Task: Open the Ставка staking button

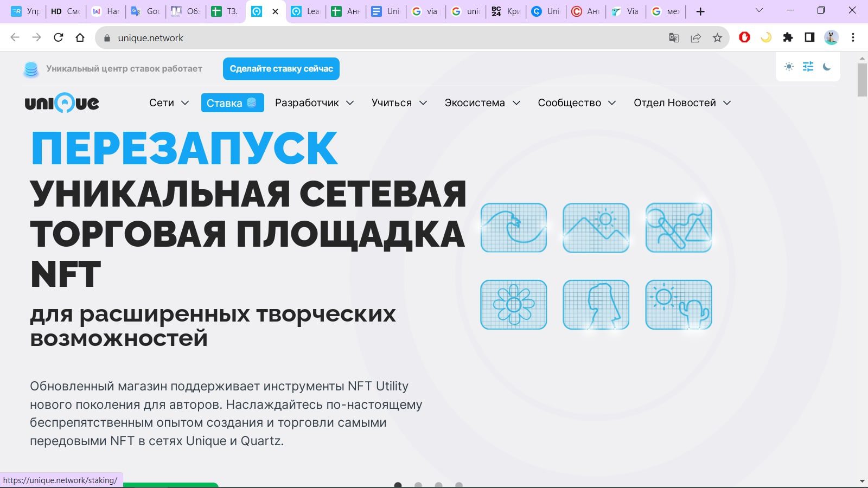Action: tap(232, 103)
